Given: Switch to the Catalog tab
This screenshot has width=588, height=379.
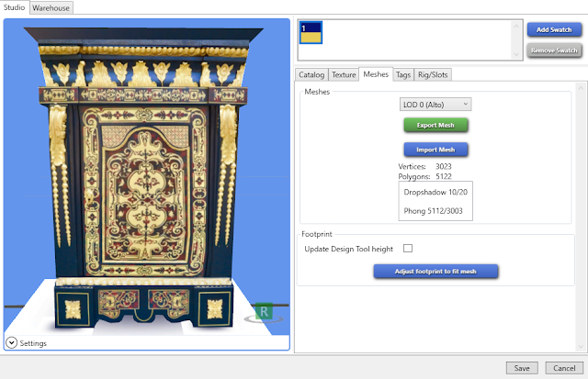Looking at the screenshot, I should [x=311, y=75].
